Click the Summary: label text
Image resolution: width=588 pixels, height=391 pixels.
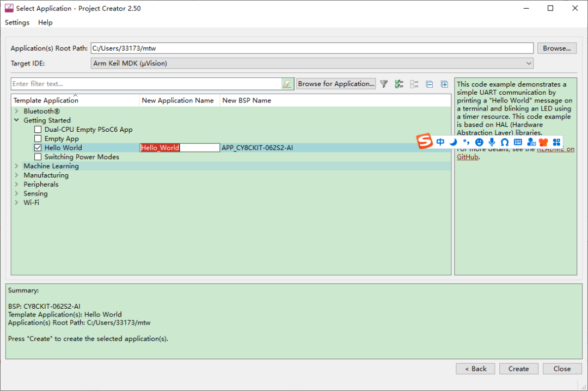[23, 290]
